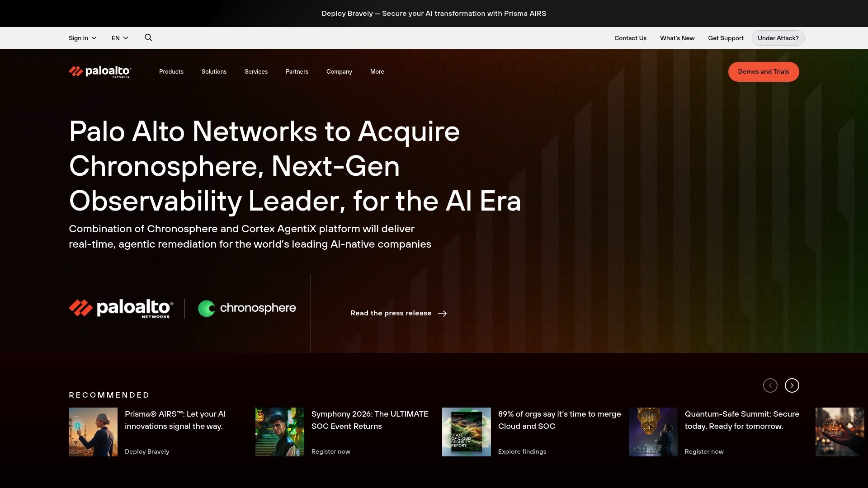Click the Palo Alto Networks header logo

tap(100, 71)
